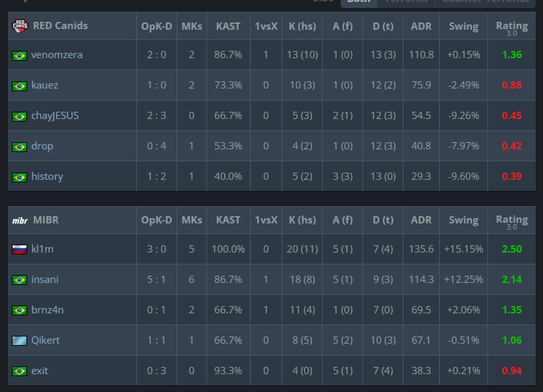Click the Brazil flag next to exit
The width and height of the screenshot is (543, 392).
point(19,372)
